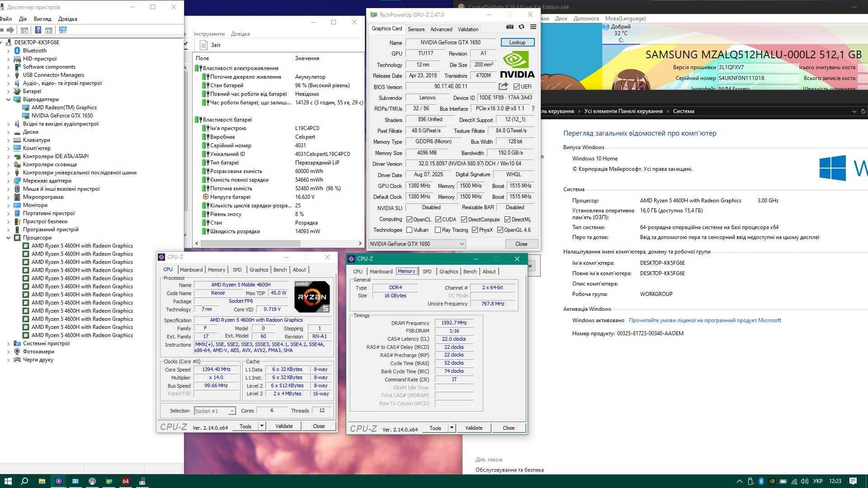Screen dimensions: 868x488
Task: Switch to Mainboard tab in CPU-Z CPU window
Action: pyautogui.click(x=191, y=270)
